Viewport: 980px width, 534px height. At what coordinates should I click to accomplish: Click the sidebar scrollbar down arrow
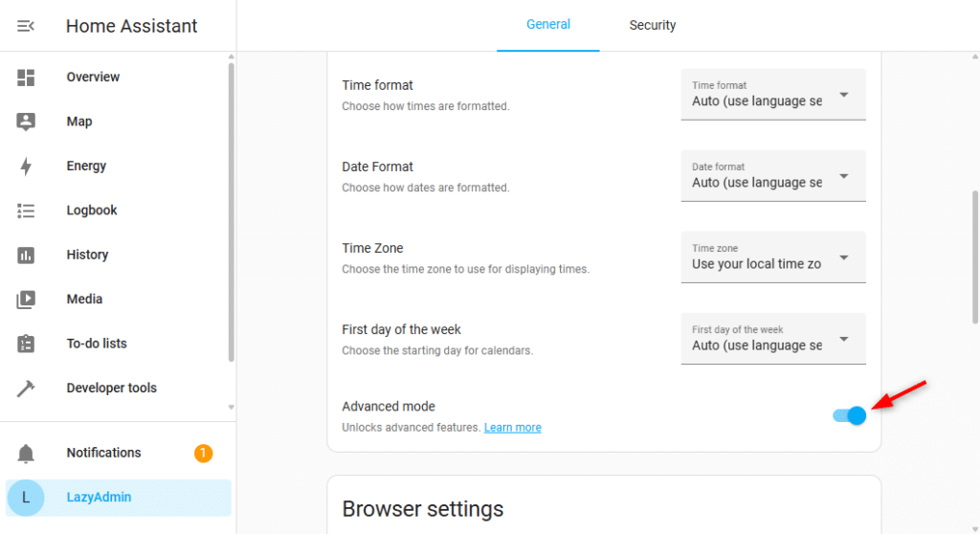click(231, 408)
